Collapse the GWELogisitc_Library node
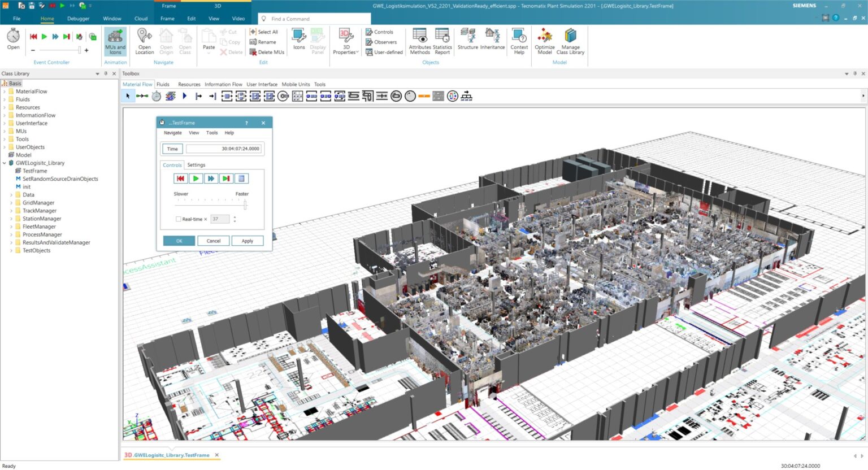This screenshot has height=470, width=868. pyautogui.click(x=5, y=163)
